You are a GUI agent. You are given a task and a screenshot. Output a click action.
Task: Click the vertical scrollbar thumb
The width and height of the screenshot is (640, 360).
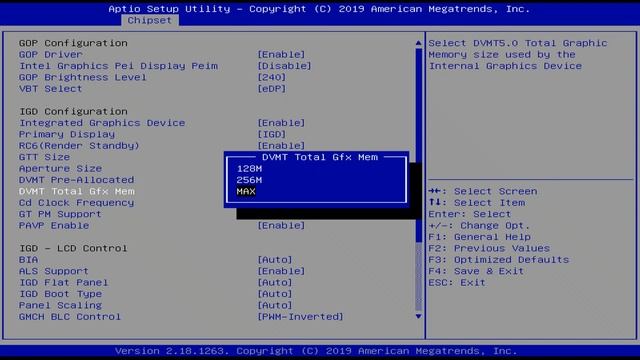pyautogui.click(x=418, y=145)
